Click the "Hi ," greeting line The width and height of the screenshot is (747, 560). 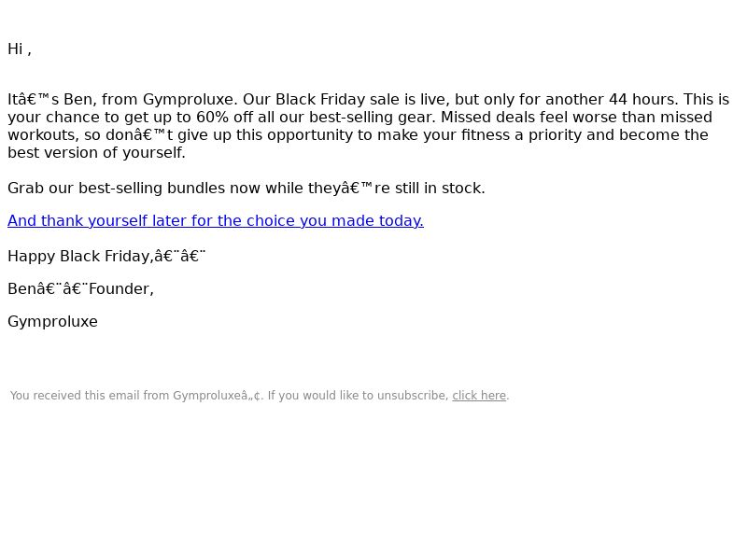[x=20, y=49]
